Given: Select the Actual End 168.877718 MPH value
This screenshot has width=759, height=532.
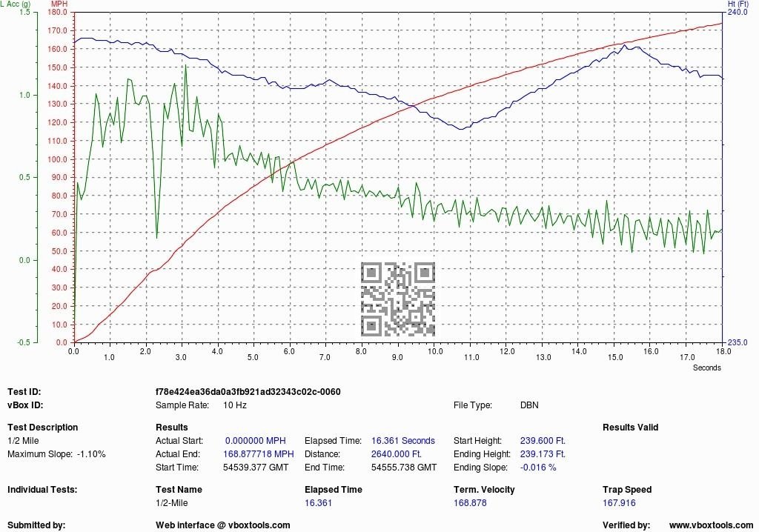Looking at the screenshot, I should pyautogui.click(x=259, y=454).
